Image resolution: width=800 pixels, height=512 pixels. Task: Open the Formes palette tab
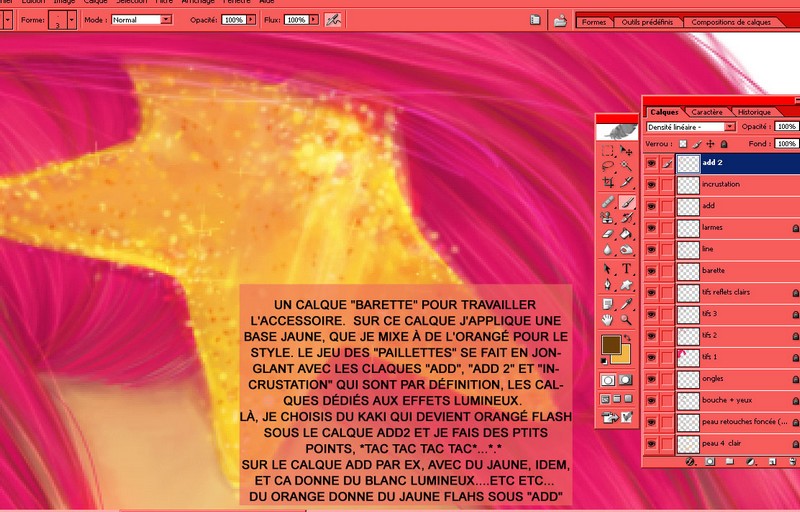(x=593, y=22)
